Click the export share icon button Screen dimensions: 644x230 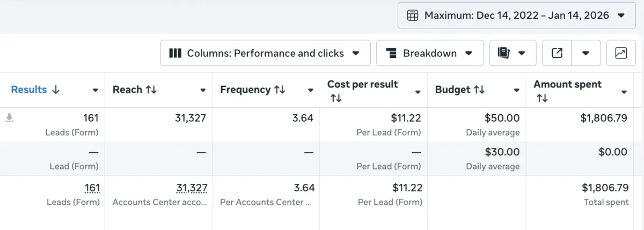click(x=557, y=53)
